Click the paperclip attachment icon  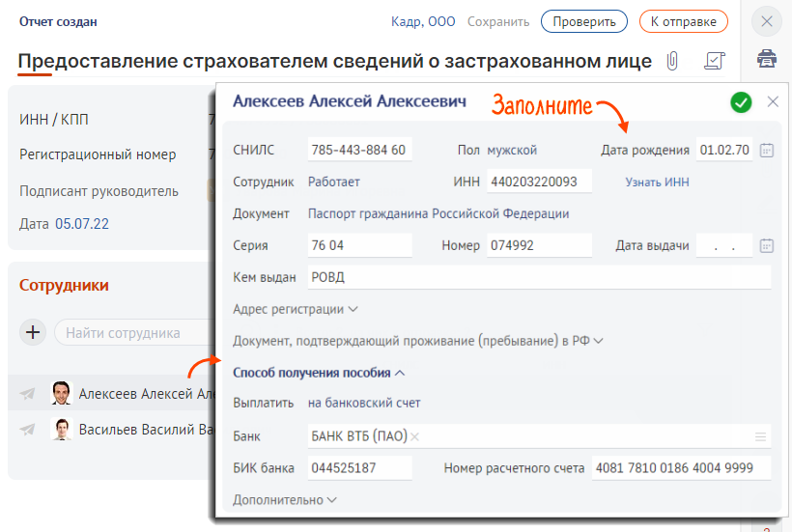[672, 61]
